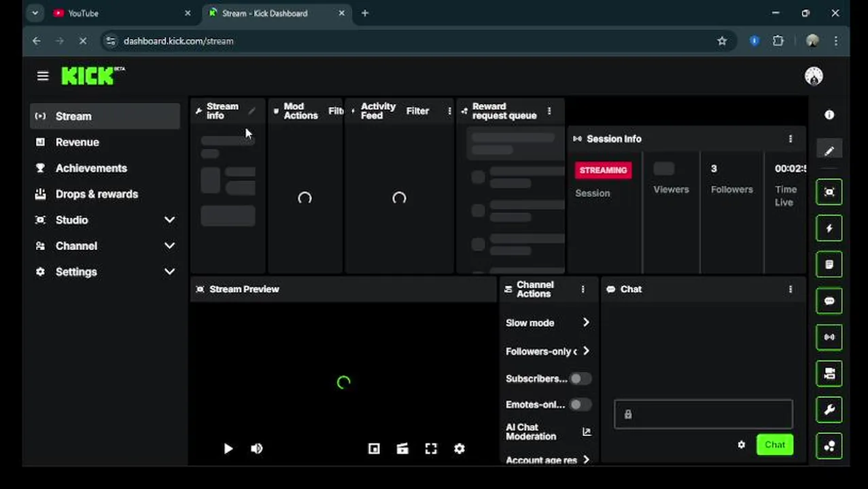Bookmark this page with star icon
Screen dimensions: 868x489
click(x=722, y=41)
